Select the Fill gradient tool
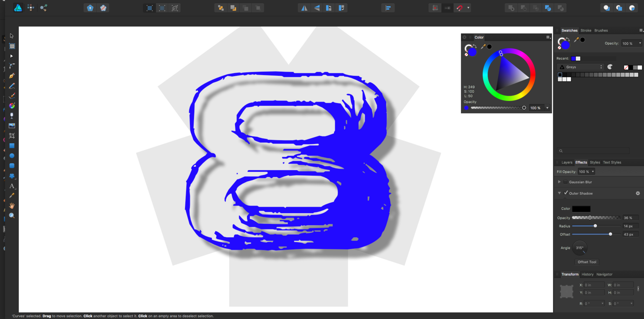Screen dimensions: 644x319 coord(12,106)
